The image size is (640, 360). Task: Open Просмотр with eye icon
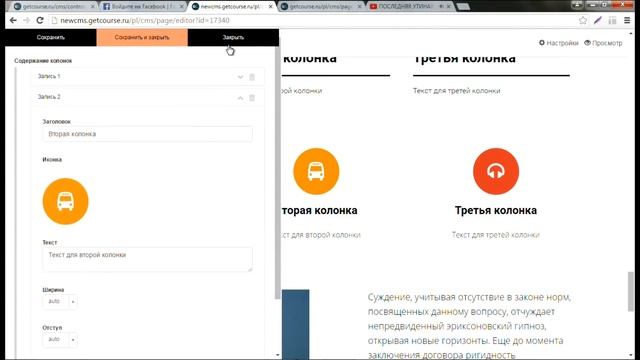tap(603, 43)
